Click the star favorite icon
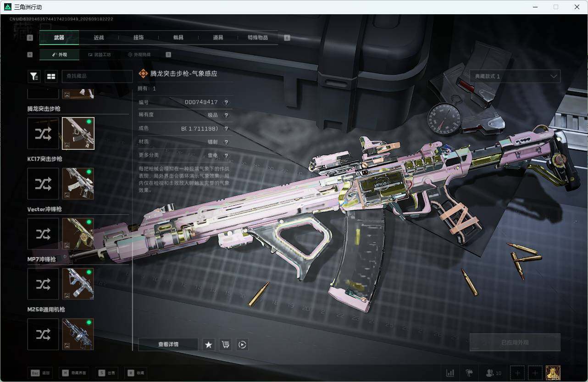Screen dimensions: 588x382 point(209,344)
